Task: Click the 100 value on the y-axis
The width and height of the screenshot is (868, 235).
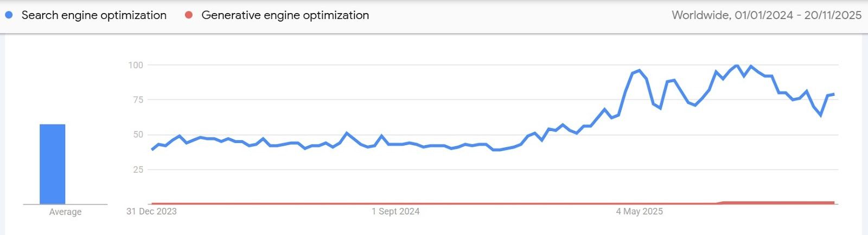Action: [x=136, y=65]
